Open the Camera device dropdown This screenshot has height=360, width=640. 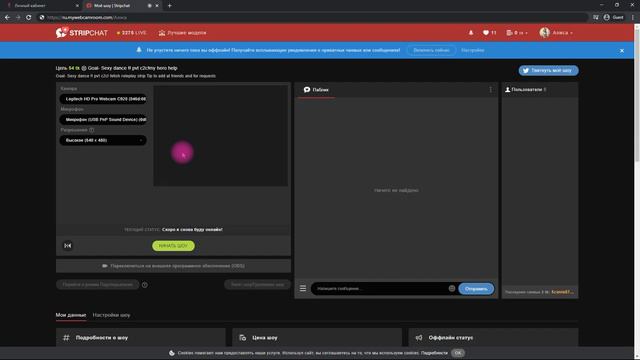click(x=103, y=99)
